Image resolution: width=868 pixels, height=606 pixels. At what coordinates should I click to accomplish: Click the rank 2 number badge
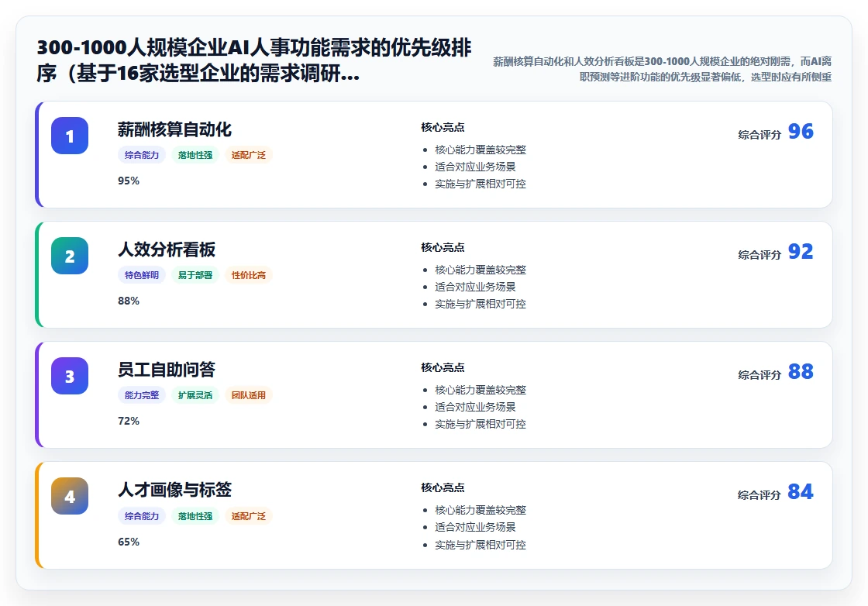pyautogui.click(x=70, y=256)
